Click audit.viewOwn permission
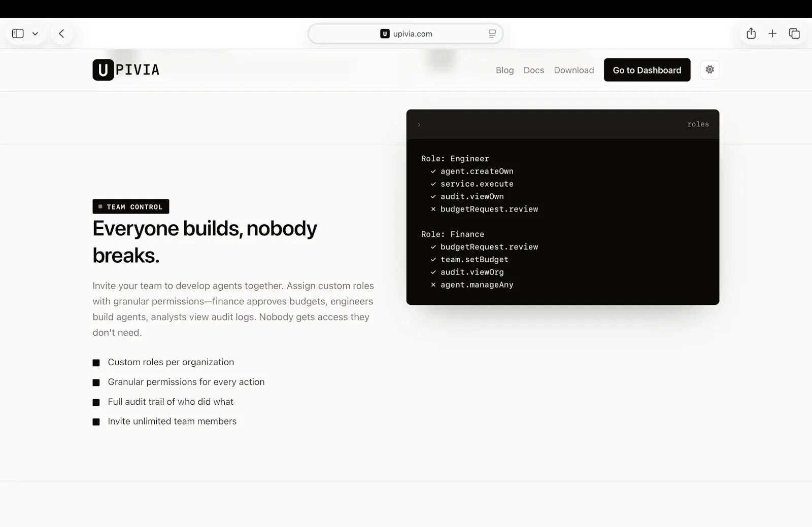Screen dimensions: 812x527 point(472,196)
